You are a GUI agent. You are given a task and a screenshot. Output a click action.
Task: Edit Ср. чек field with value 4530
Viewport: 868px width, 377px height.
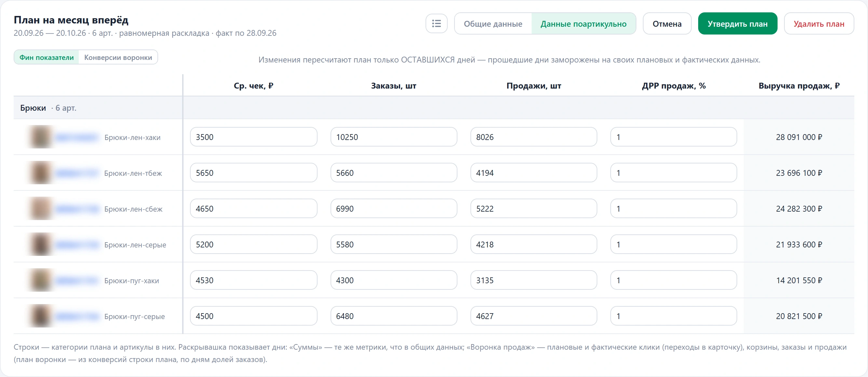253,280
